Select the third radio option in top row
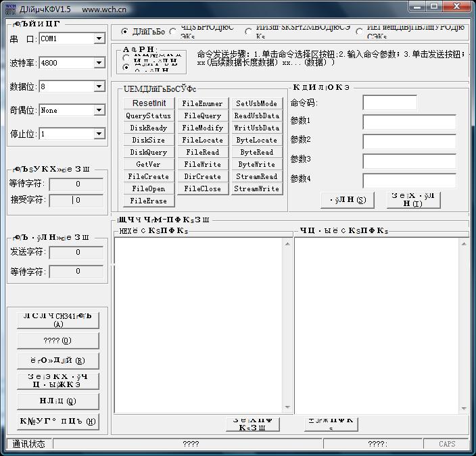 point(248,32)
